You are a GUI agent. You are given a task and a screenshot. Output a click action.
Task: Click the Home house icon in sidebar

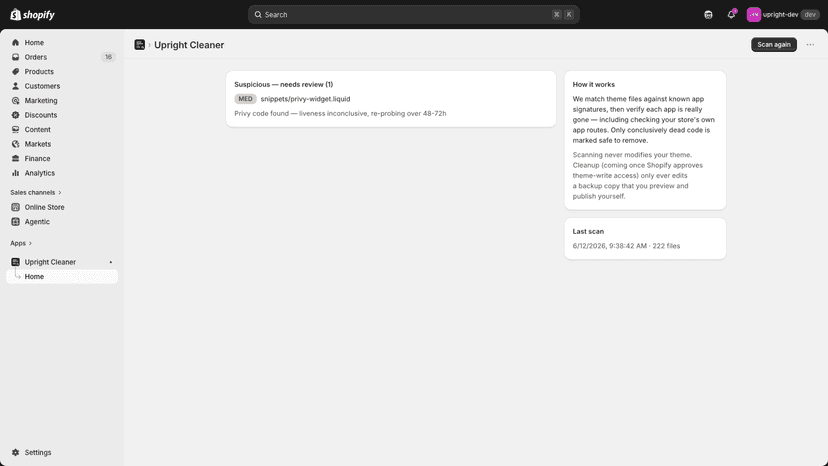15,42
